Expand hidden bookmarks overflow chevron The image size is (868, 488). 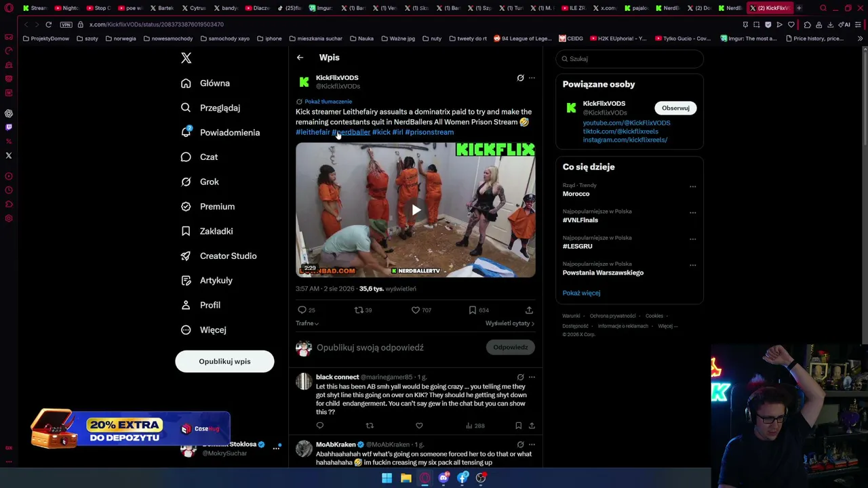(860, 39)
